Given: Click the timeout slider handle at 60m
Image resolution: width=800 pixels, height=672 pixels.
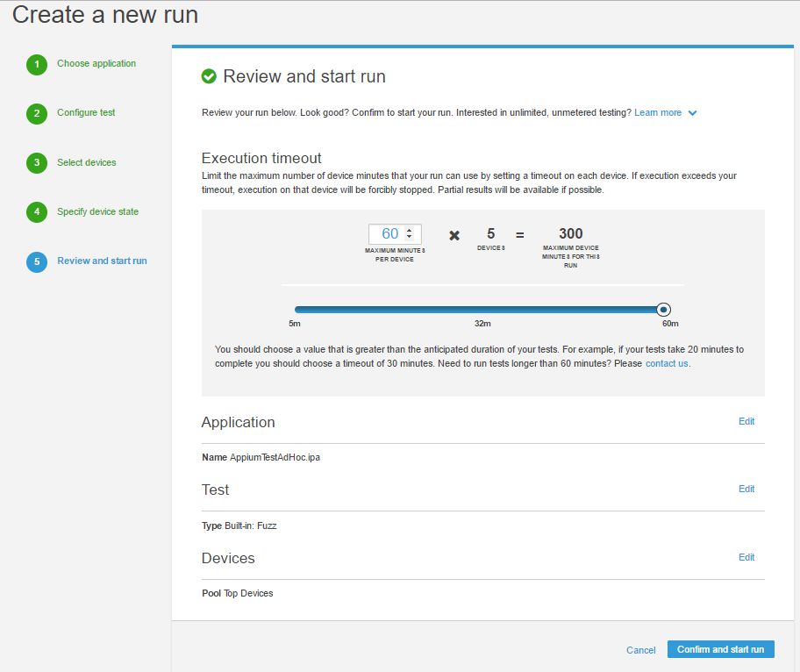Looking at the screenshot, I should (x=663, y=309).
